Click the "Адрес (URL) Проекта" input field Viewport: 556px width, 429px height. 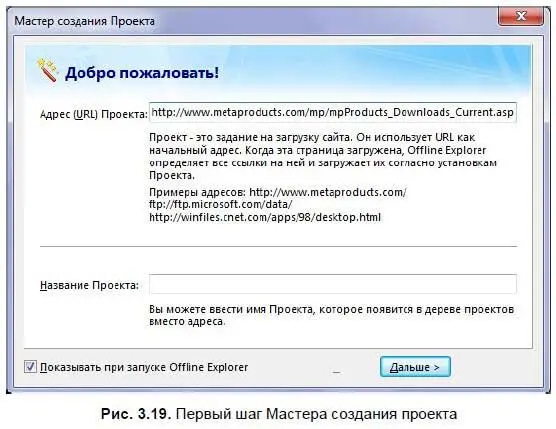point(333,112)
